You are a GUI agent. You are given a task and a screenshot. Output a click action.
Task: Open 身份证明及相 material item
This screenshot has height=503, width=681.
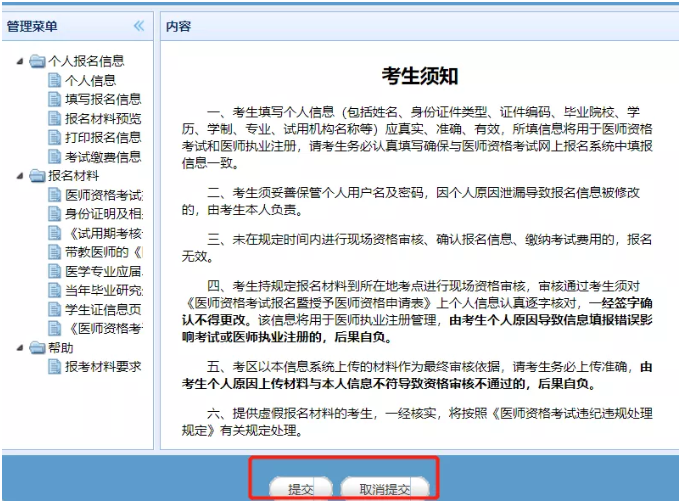103,214
